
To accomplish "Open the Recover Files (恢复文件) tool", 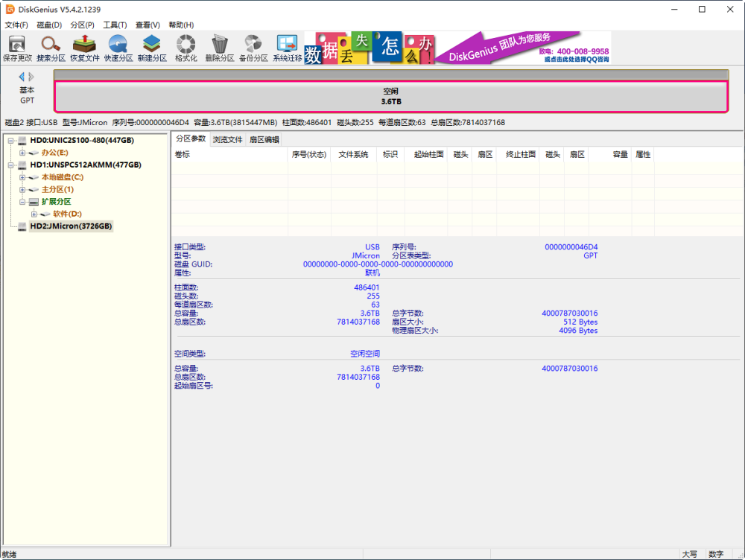I will 84,48.
